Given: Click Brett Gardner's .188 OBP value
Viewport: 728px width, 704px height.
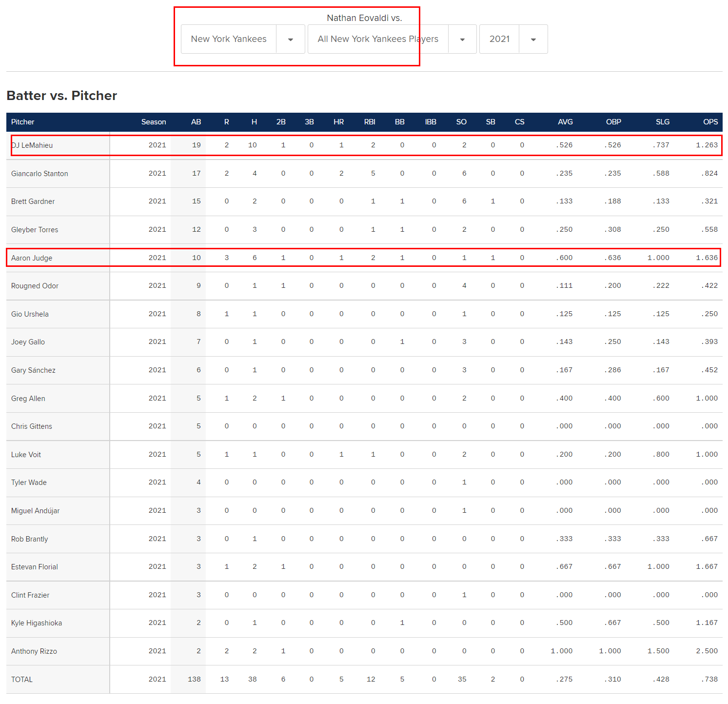Looking at the screenshot, I should pos(612,201).
